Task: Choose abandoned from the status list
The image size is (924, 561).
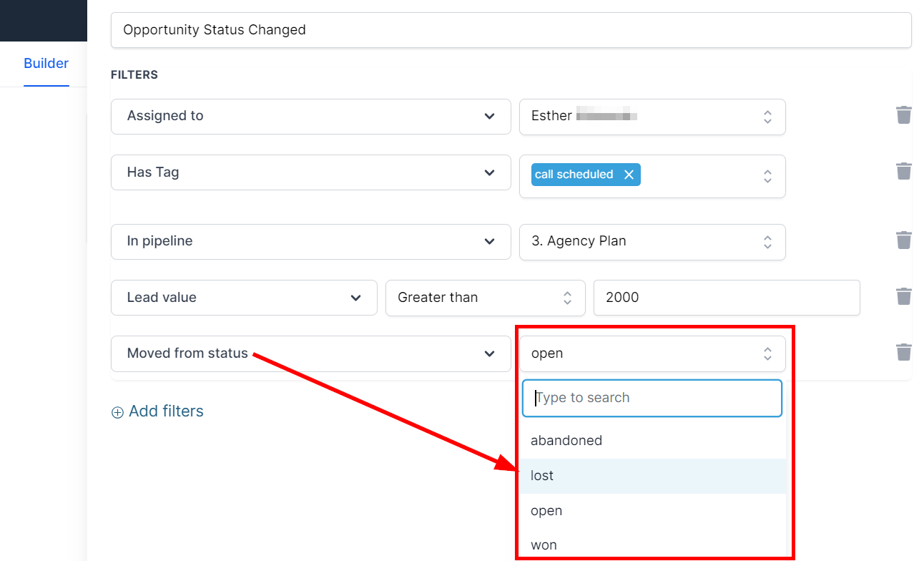Action: (566, 441)
